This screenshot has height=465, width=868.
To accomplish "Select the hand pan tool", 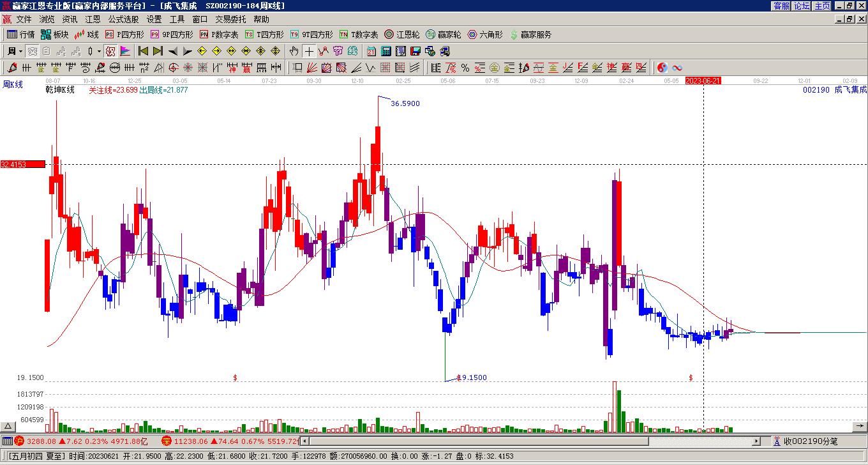I will pos(294,51).
